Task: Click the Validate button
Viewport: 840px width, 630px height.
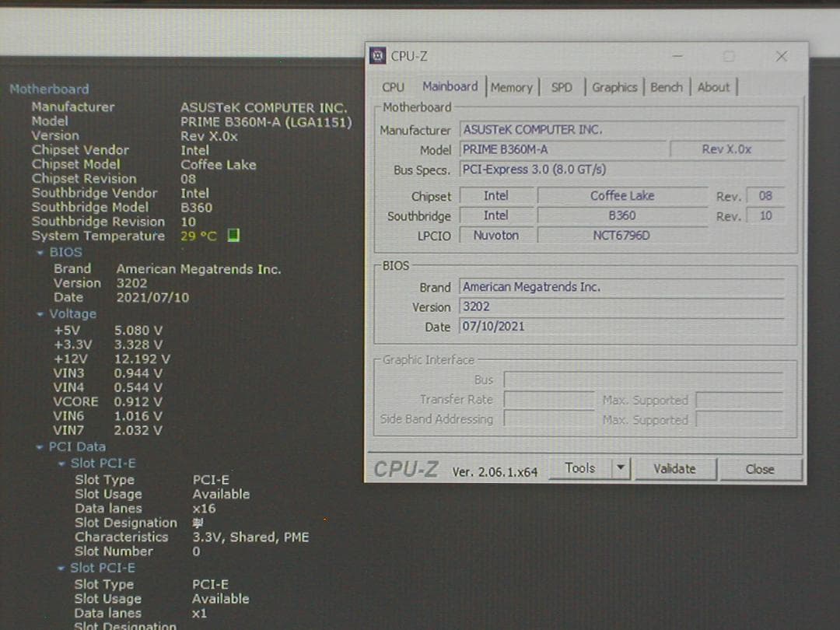Action: click(x=674, y=468)
